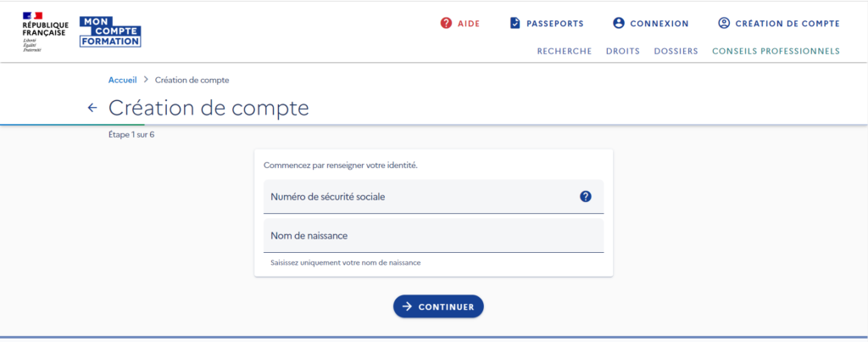The width and height of the screenshot is (868, 342).
Task: Click the Aide link text
Action: [469, 24]
